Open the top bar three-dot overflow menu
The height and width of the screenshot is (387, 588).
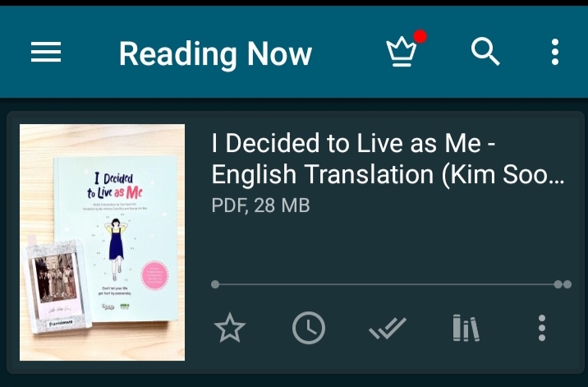click(x=555, y=53)
